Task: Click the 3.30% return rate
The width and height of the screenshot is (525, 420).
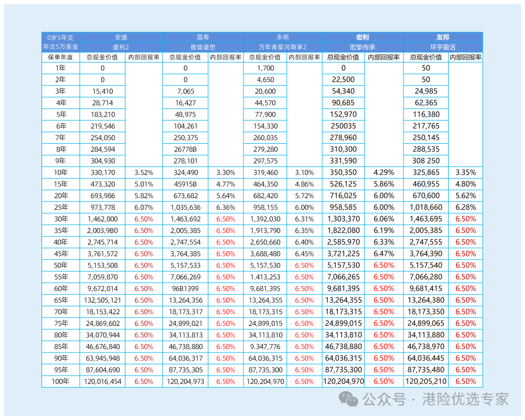Action: coord(226,172)
